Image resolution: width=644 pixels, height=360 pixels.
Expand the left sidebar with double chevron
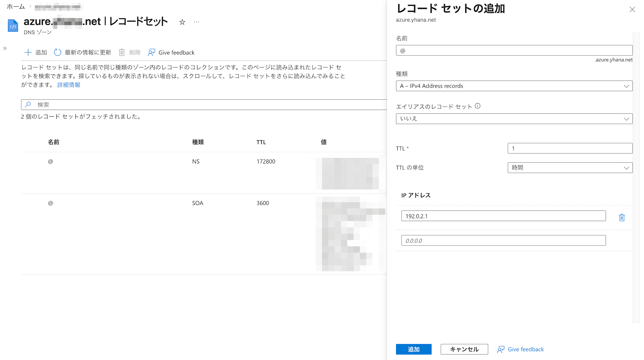(5, 48)
